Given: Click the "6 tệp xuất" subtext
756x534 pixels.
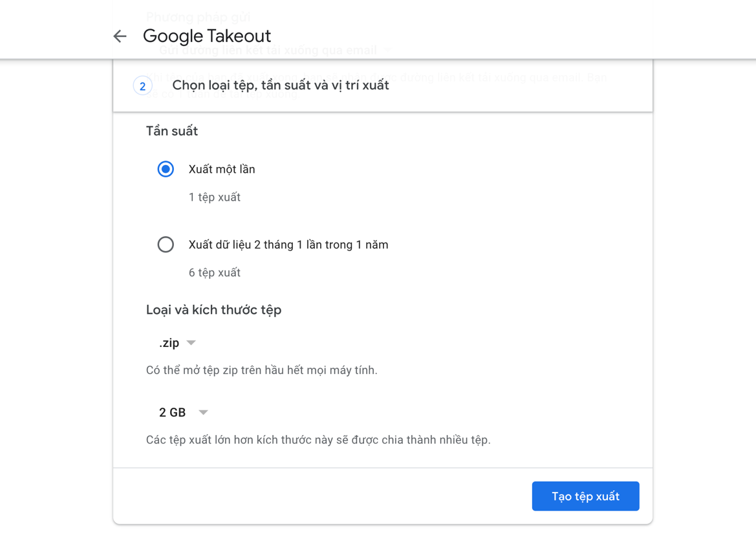Looking at the screenshot, I should (214, 273).
